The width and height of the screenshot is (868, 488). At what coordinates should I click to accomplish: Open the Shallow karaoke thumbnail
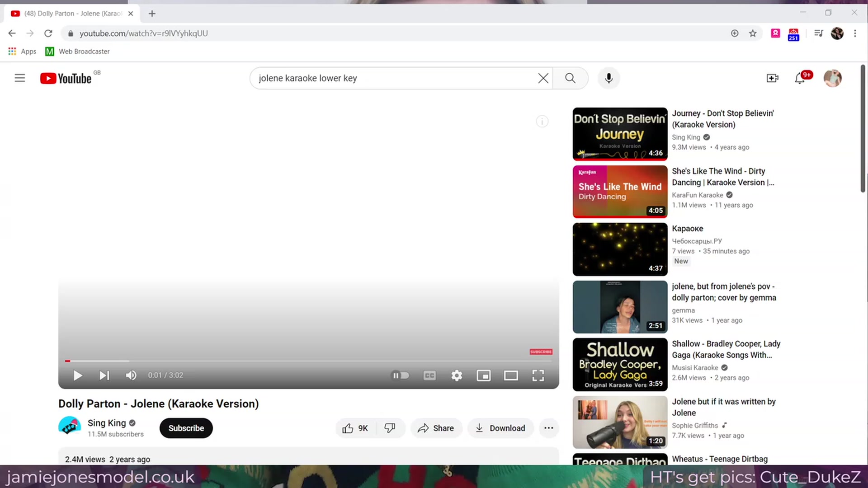click(620, 365)
